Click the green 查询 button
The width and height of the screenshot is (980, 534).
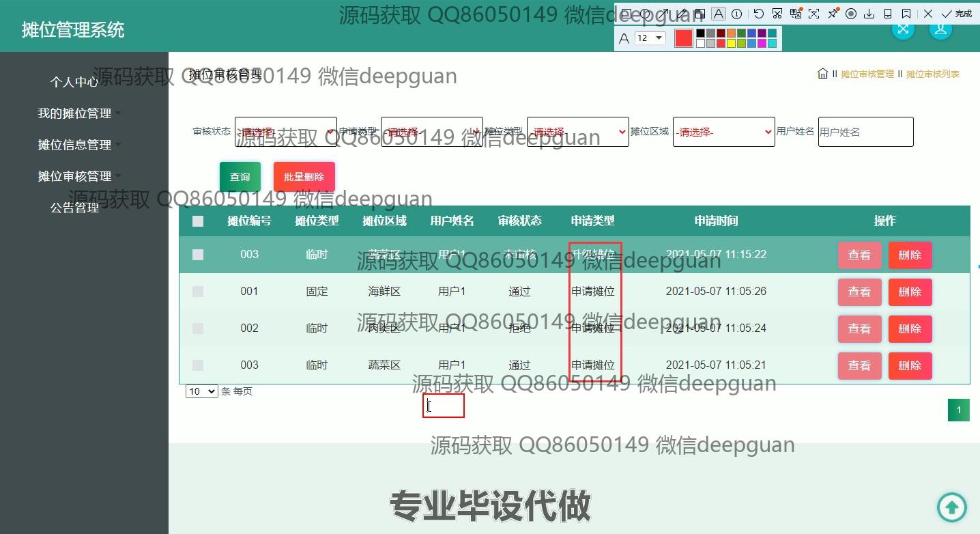(240, 177)
